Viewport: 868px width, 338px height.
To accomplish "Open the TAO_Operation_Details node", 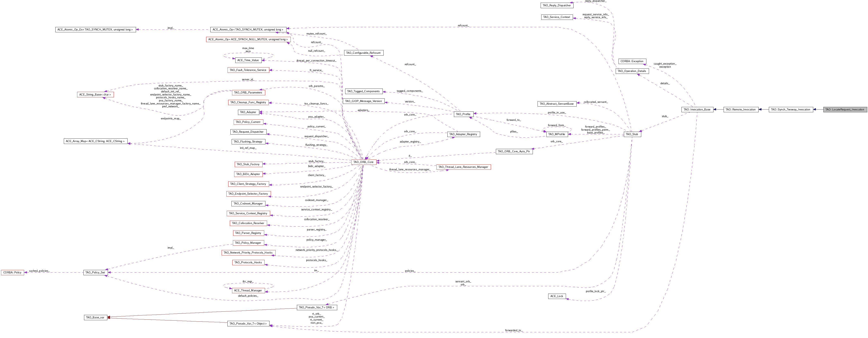I will point(631,71).
